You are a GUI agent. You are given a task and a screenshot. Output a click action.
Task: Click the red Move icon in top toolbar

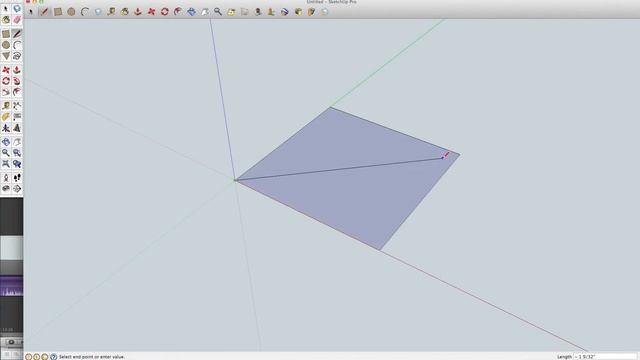[x=151, y=12]
